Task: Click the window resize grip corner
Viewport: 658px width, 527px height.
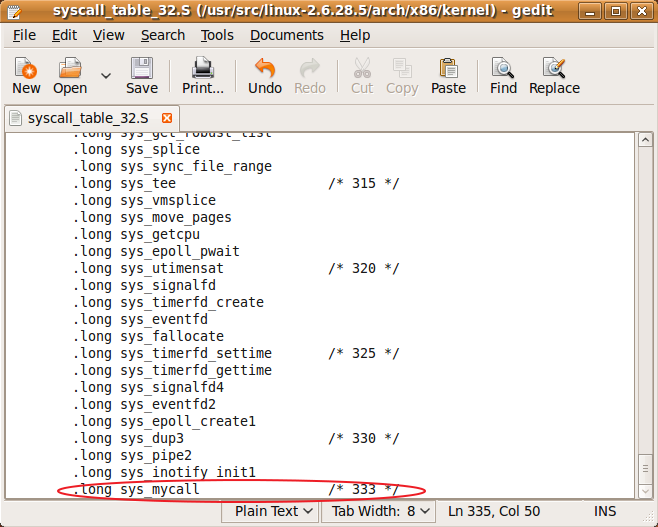Action: pyautogui.click(x=648, y=517)
